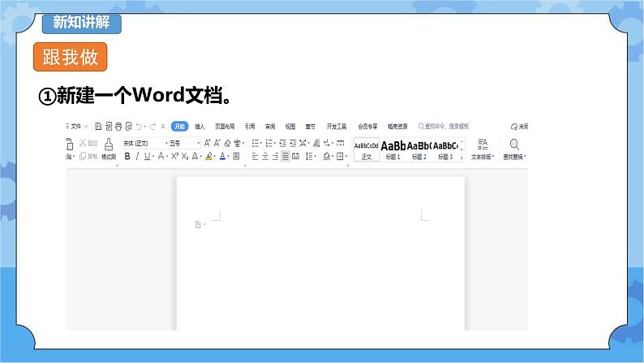Switch to the 视图 tab
Image resolution: width=644 pixels, height=363 pixels.
(x=290, y=127)
